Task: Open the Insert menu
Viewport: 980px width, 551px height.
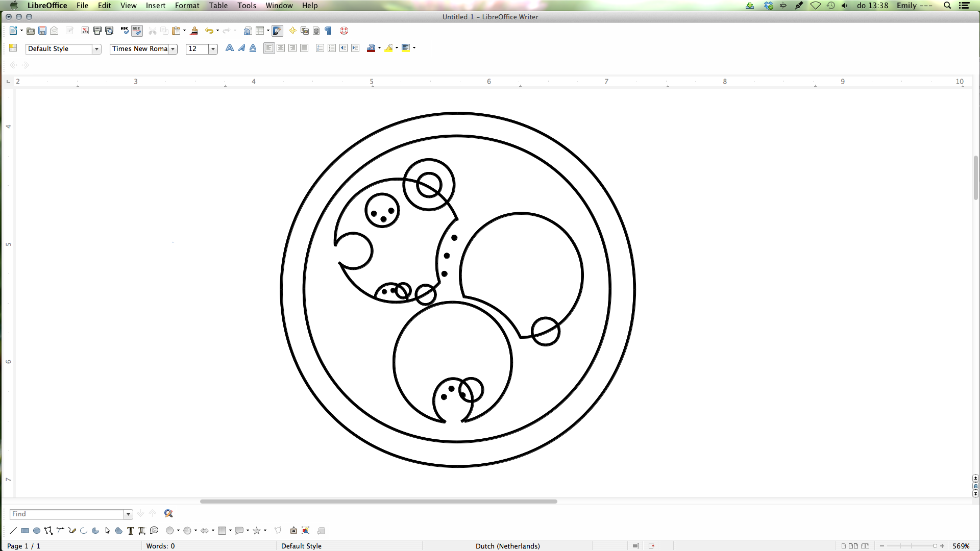Action: [156, 5]
